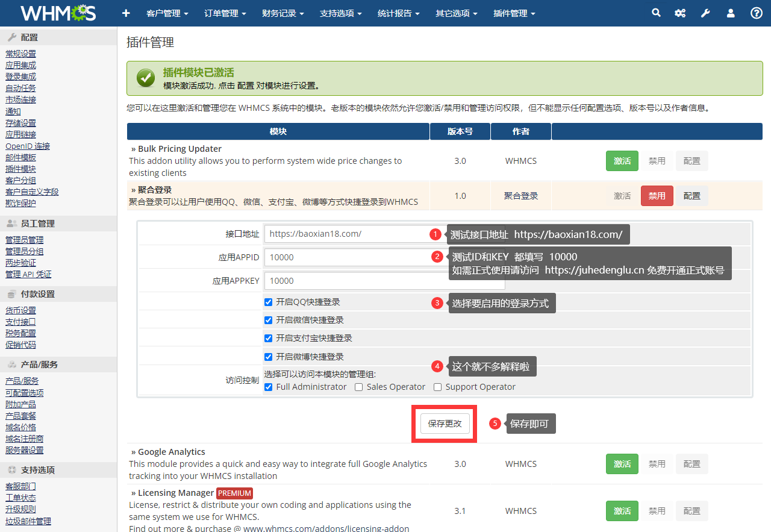Click the 保存更改 button
Viewport: 771px width, 532px height.
tap(445, 424)
